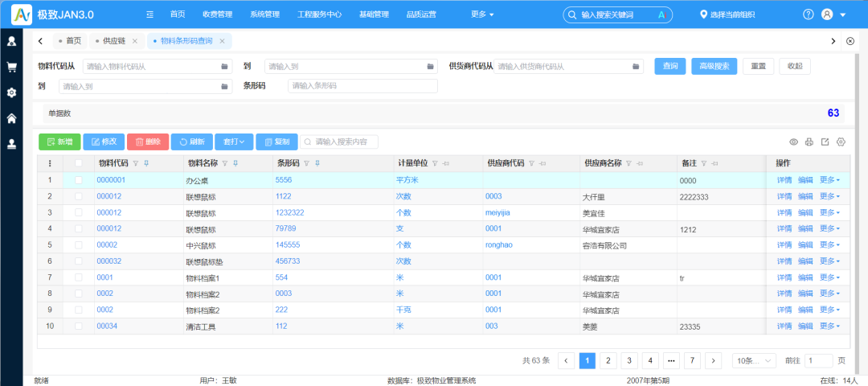The height and width of the screenshot is (386, 868).
Task: Check the row 4 checkbox
Action: [79, 228]
